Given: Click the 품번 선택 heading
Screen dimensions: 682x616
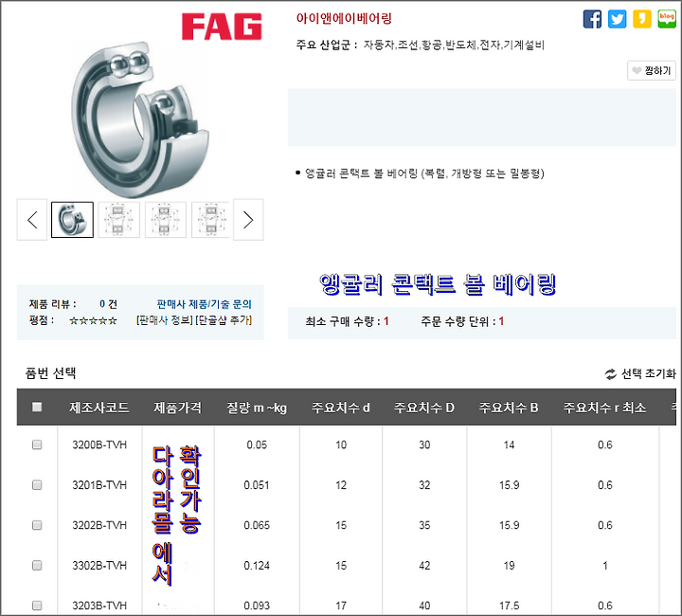Looking at the screenshot, I should coord(51,373).
